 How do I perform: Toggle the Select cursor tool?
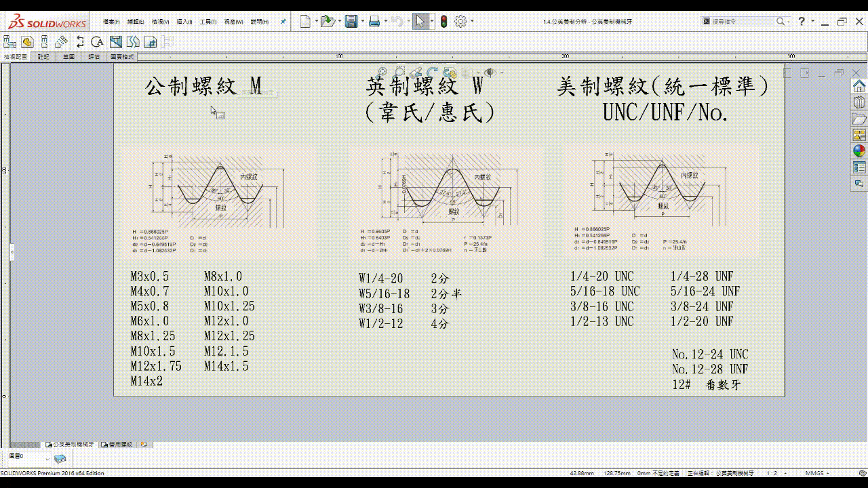[420, 22]
